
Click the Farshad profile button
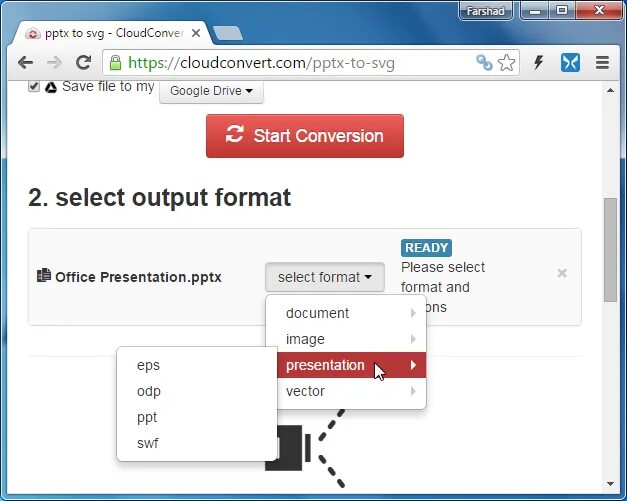485,10
